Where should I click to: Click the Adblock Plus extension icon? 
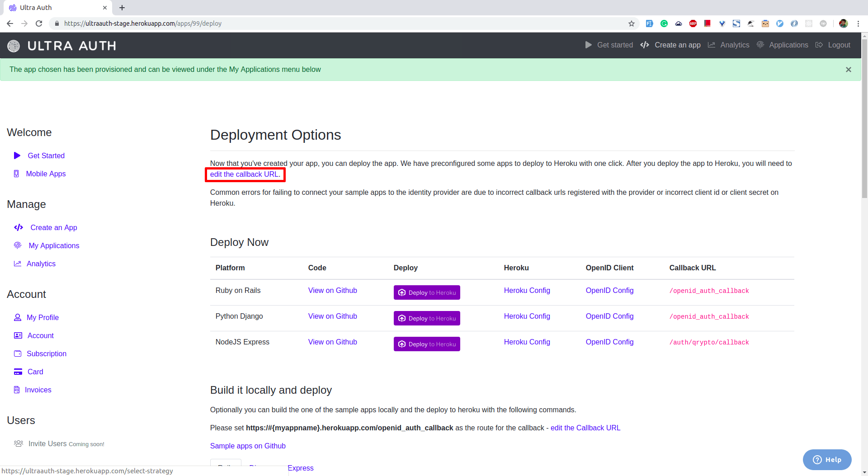click(693, 24)
